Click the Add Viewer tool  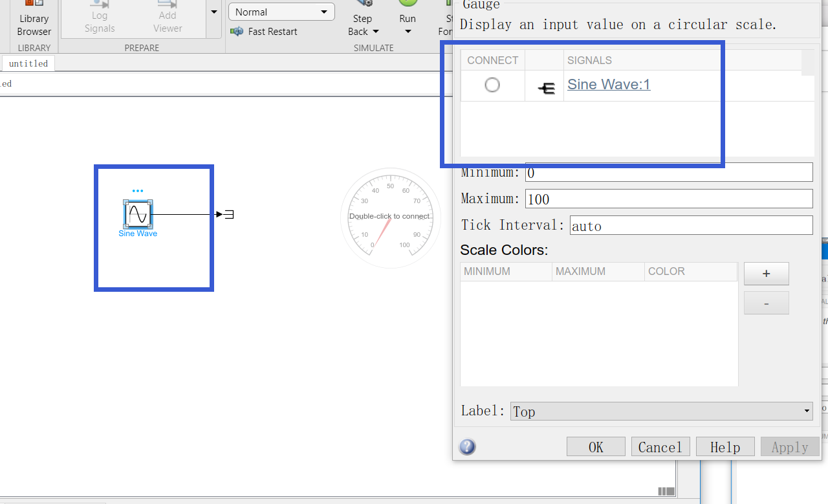(168, 18)
